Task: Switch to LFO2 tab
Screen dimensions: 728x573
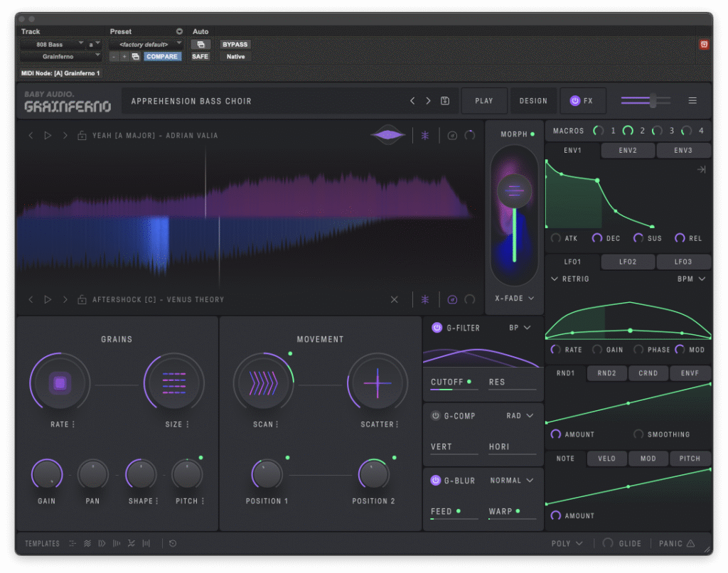Action: pos(628,262)
